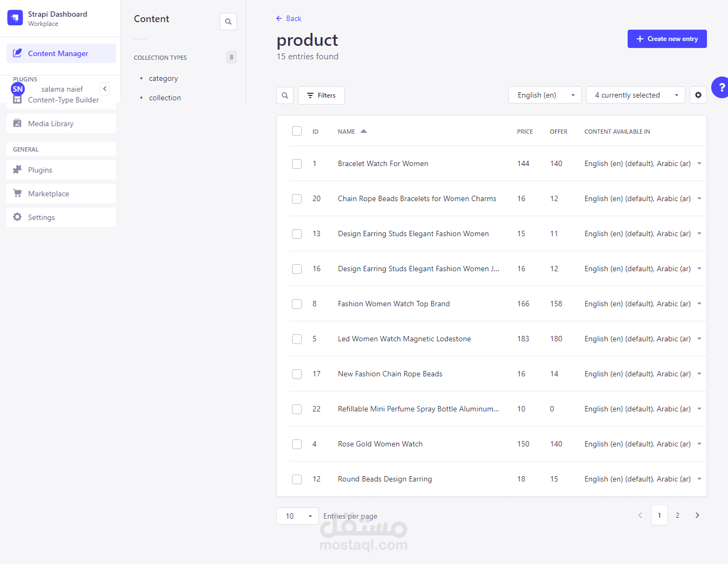Image resolution: width=728 pixels, height=564 pixels.
Task: Open the entries per page dropdown
Action: [x=297, y=516]
